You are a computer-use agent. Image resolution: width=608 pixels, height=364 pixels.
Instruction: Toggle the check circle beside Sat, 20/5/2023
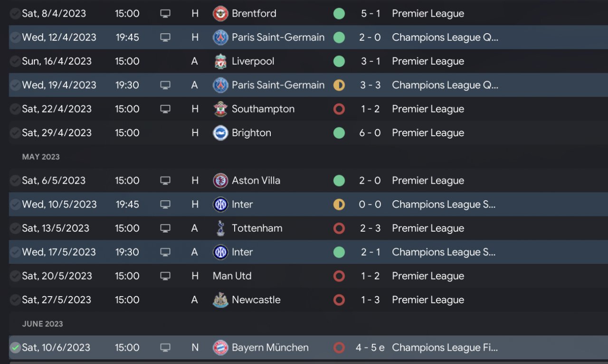pos(15,276)
